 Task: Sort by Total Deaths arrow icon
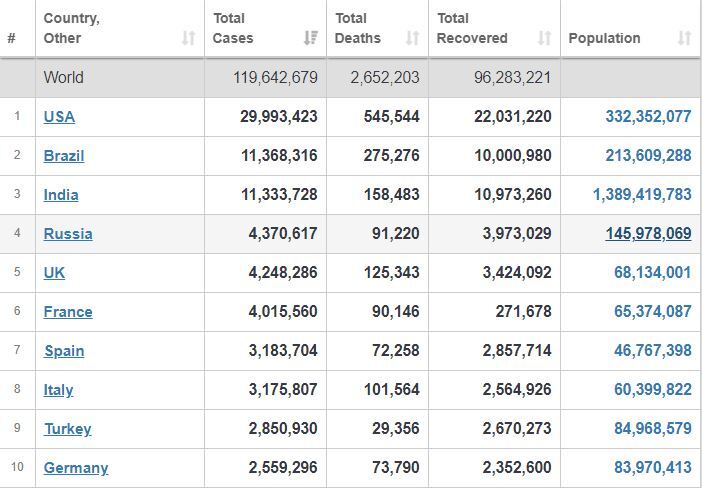412,38
